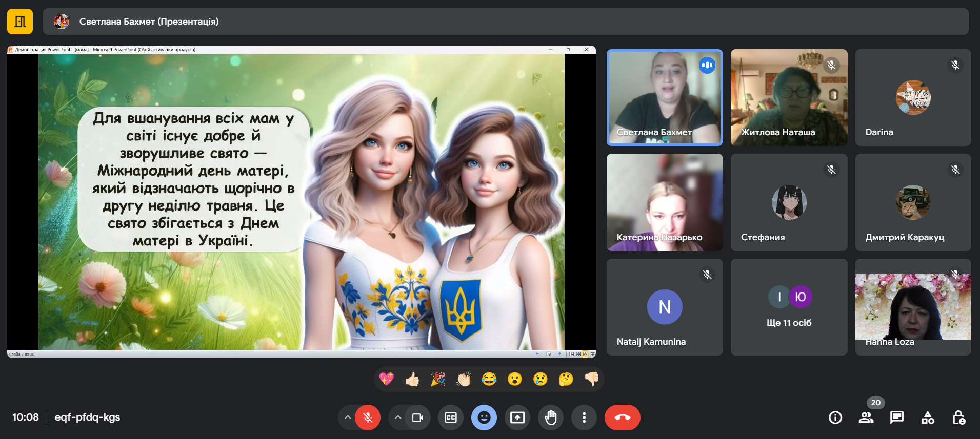This screenshot has height=439, width=980.
Task: Open host controls lock icon
Action: point(958,417)
